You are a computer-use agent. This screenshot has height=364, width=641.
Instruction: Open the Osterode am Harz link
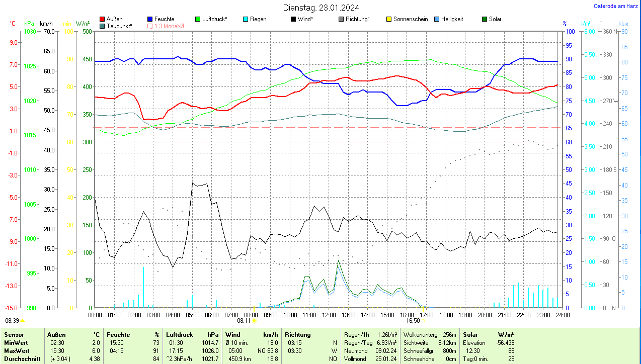coord(617,6)
